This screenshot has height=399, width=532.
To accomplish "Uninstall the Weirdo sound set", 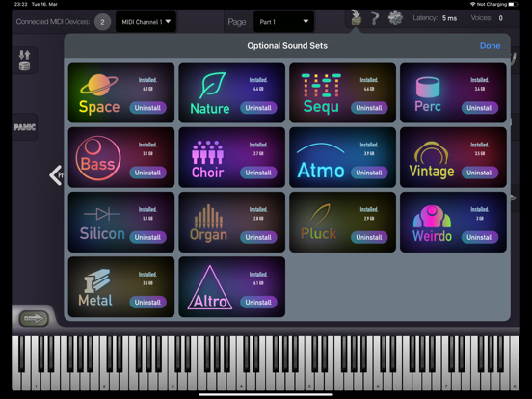I will (480, 237).
